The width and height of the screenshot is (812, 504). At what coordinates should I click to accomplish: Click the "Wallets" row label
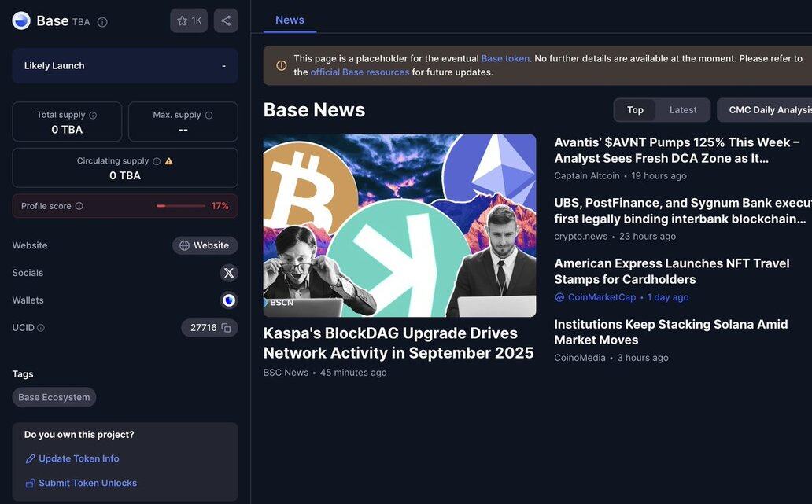[x=28, y=300]
